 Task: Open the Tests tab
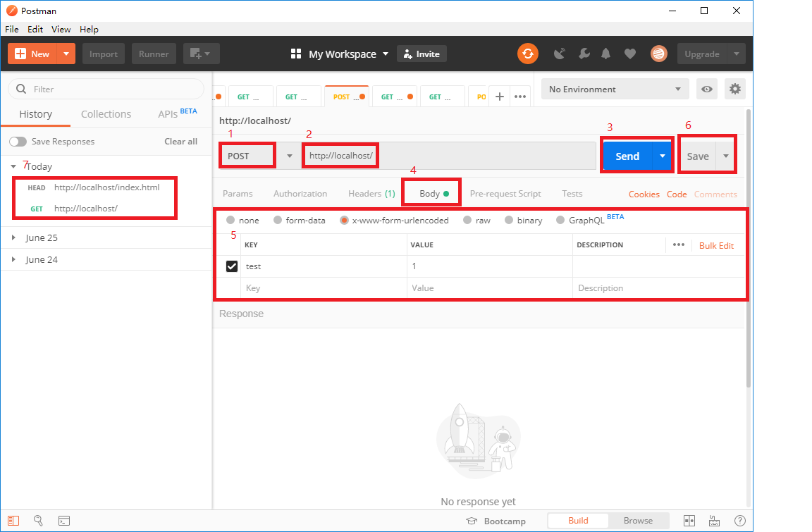(x=572, y=194)
